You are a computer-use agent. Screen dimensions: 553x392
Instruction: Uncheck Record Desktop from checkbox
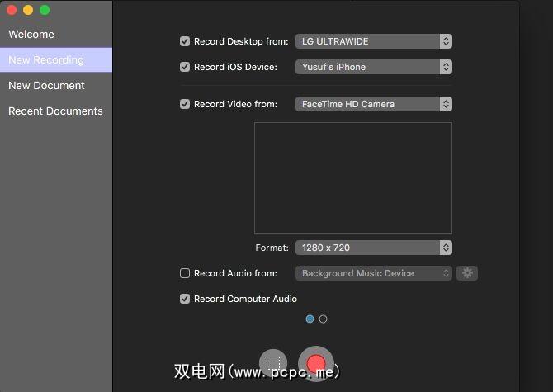click(185, 41)
